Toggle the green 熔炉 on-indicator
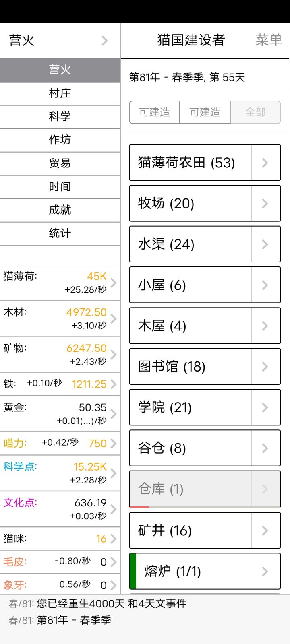 pyautogui.click(x=133, y=571)
